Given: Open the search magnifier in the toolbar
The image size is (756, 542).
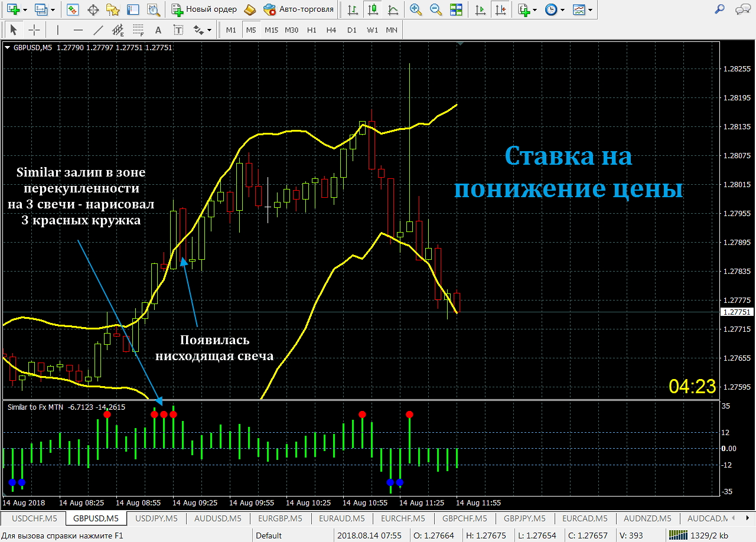Looking at the screenshot, I should click(x=719, y=9).
